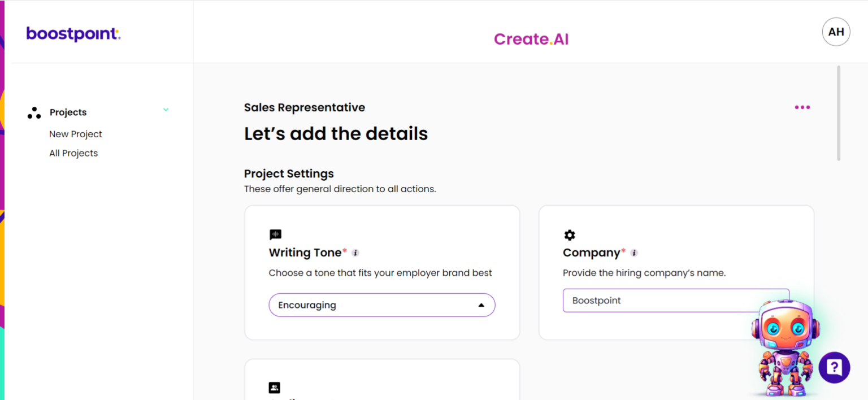868x400 pixels.
Task: Click the dots icon beside Projects
Action: 34,112
